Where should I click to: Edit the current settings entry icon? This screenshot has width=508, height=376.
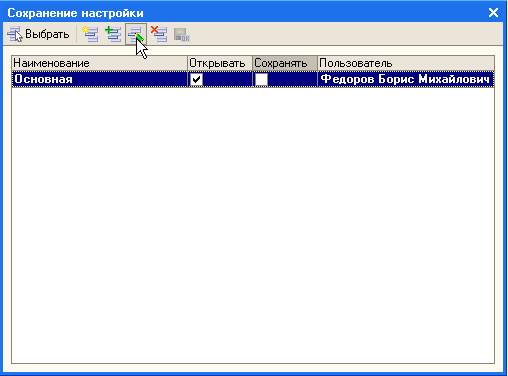[136, 34]
